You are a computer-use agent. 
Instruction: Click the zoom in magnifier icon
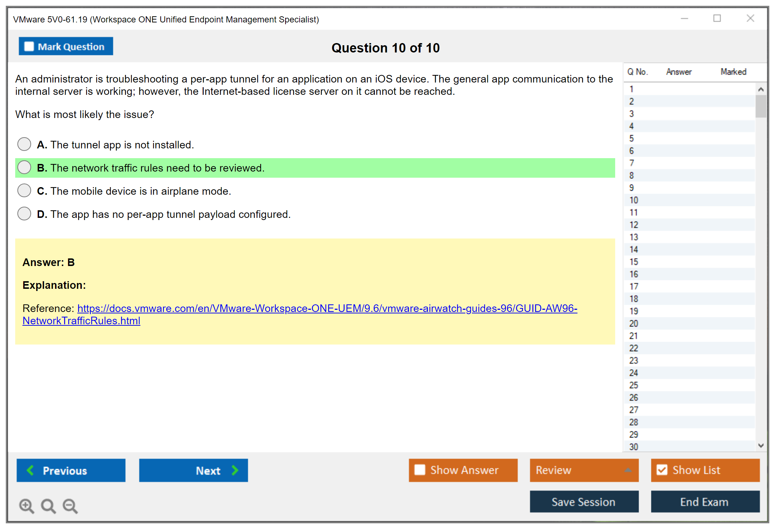26,506
